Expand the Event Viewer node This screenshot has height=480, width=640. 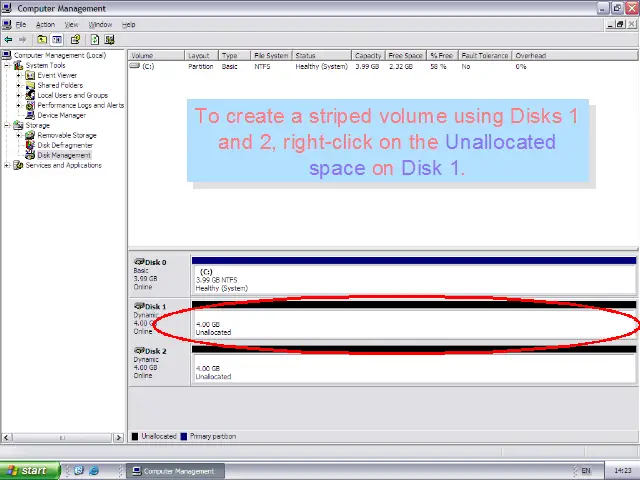point(18,75)
